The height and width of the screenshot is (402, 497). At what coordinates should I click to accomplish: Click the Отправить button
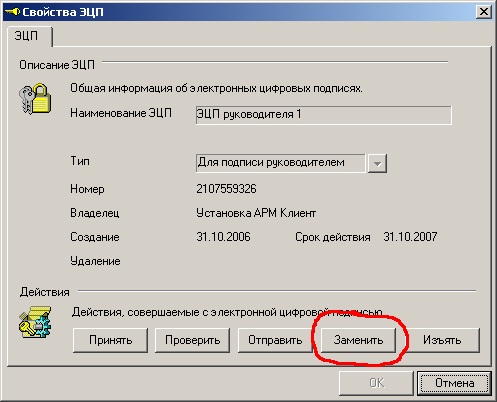click(x=275, y=340)
